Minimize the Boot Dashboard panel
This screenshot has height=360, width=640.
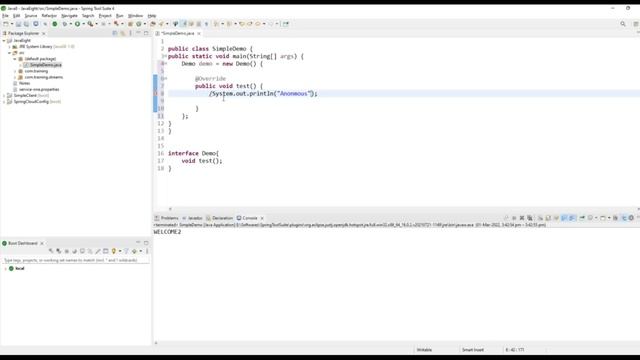[x=138, y=243]
